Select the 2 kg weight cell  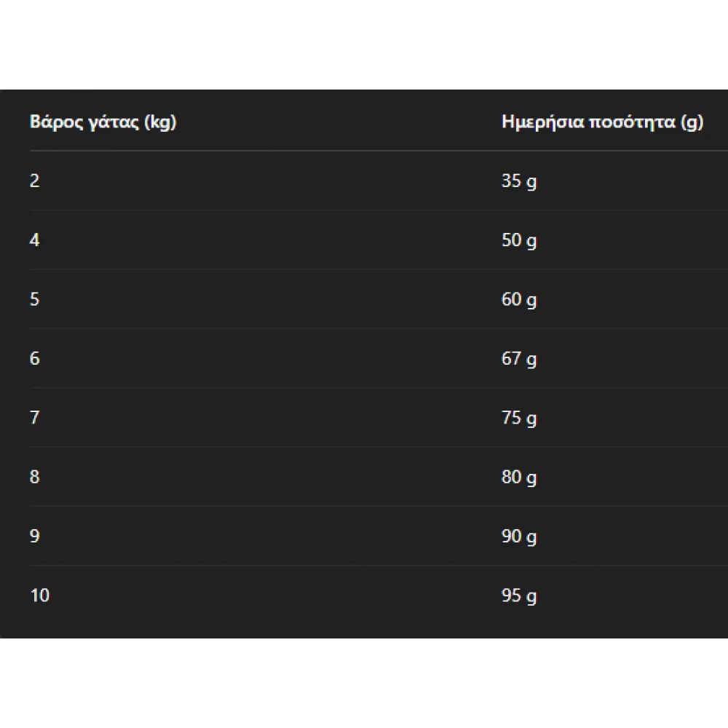click(x=35, y=181)
